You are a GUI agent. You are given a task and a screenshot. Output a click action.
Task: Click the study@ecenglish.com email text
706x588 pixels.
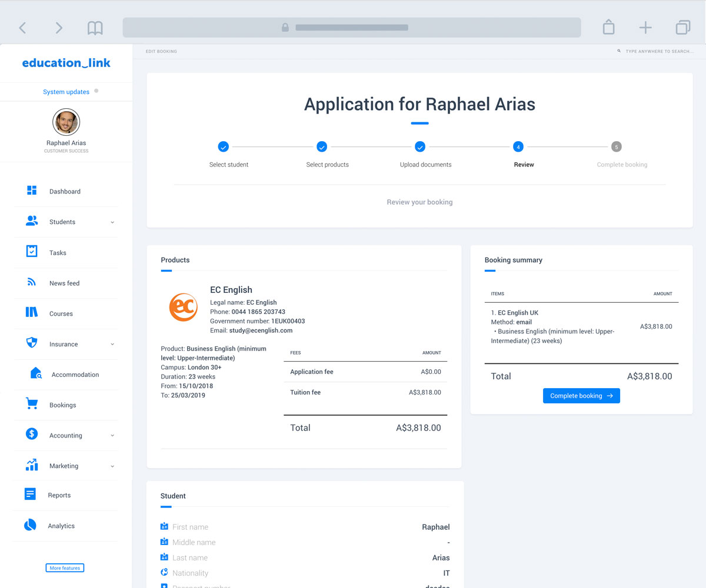pos(259,330)
